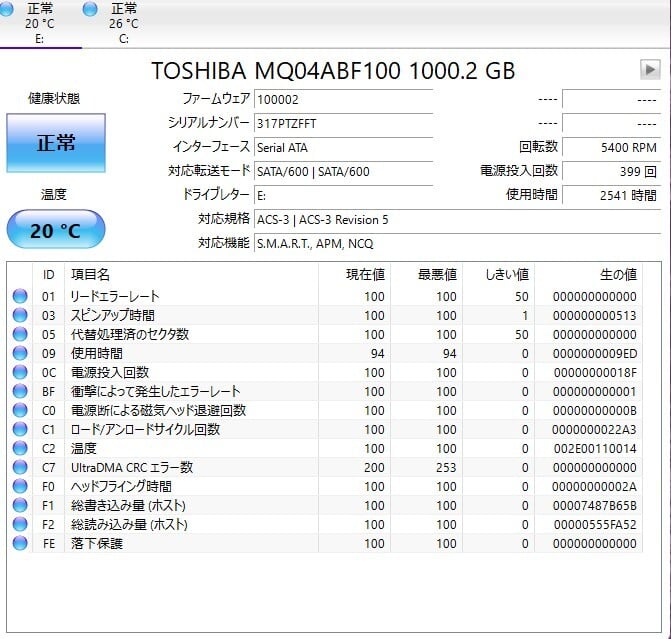Click the 現在値 column header
671x639 pixels.
point(364,274)
